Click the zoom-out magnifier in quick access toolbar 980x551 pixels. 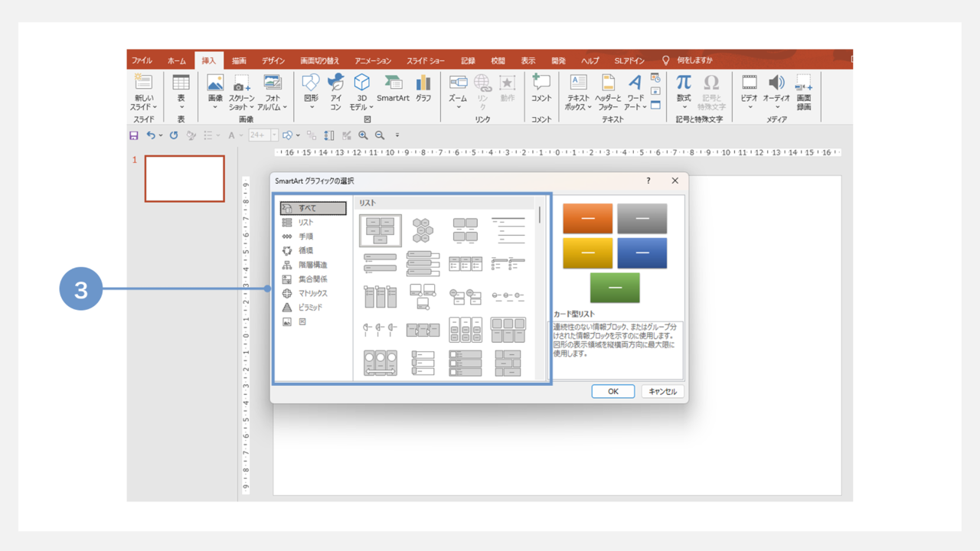(x=380, y=135)
